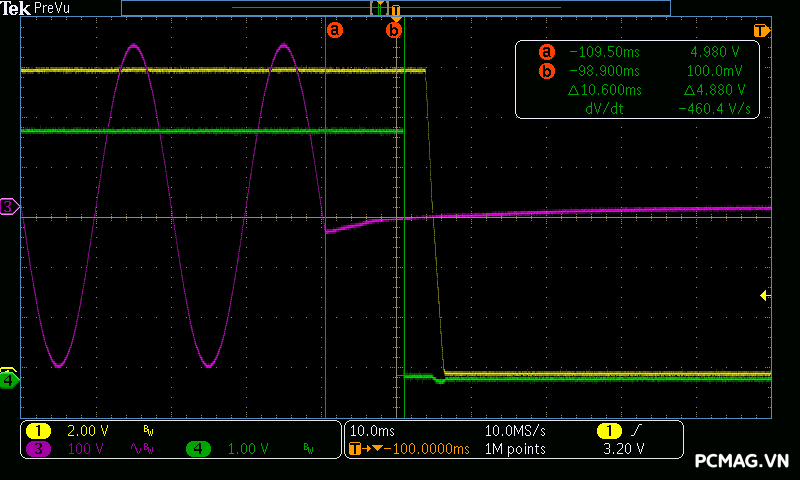The height and width of the screenshot is (480, 800).
Task: Click the 1.00 V channel 4 scale
Action: [x=247, y=449]
